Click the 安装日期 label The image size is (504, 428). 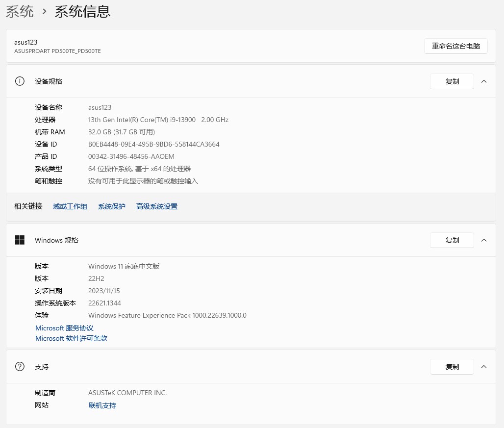tap(49, 291)
